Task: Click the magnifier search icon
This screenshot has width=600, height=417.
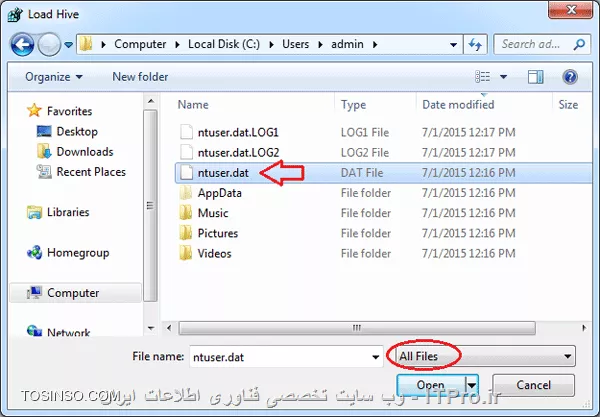Action: pos(579,44)
